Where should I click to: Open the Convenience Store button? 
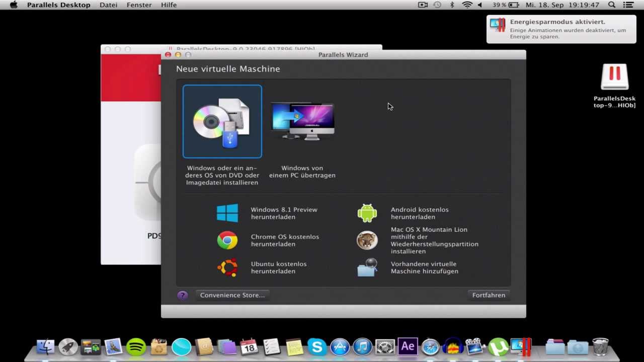(x=232, y=295)
